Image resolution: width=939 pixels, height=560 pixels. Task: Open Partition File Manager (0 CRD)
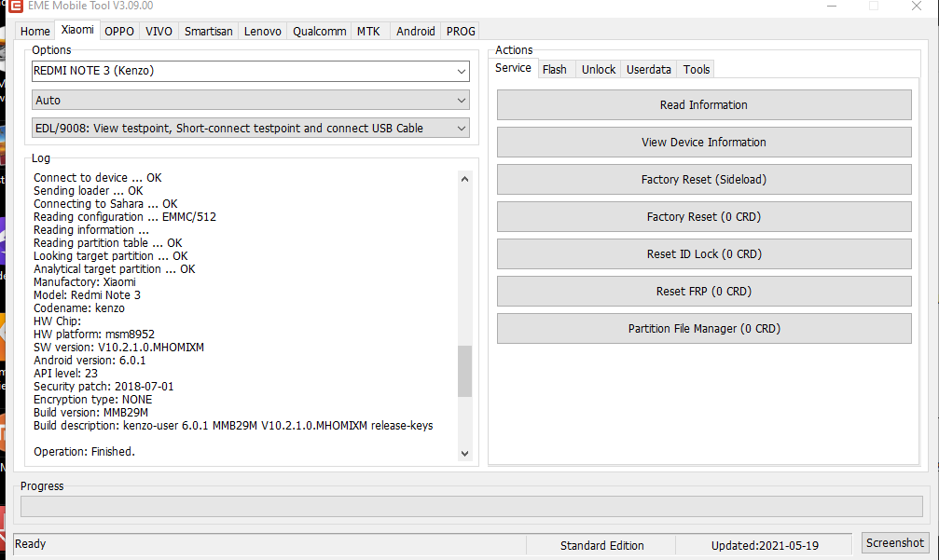[704, 329]
